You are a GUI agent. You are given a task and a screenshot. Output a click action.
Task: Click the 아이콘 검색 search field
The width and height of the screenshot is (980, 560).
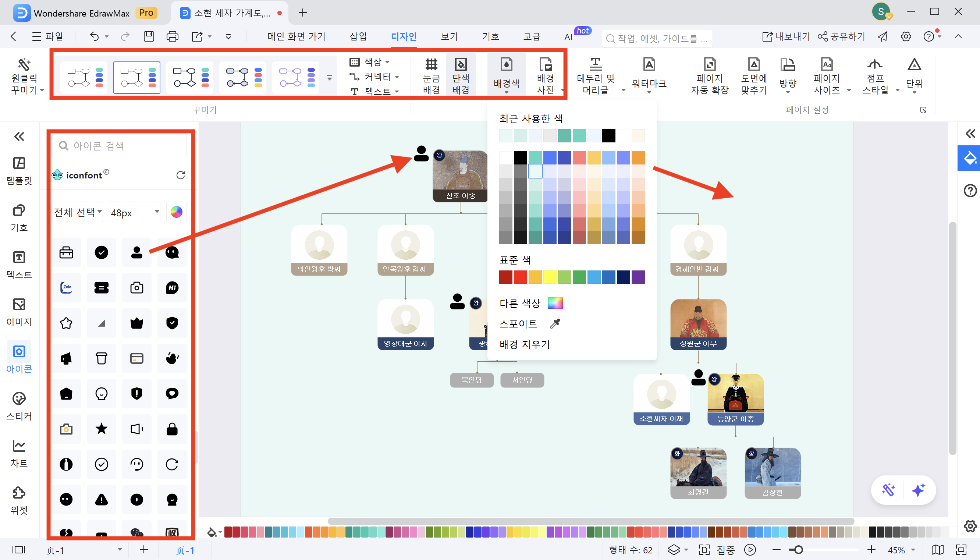pos(118,145)
